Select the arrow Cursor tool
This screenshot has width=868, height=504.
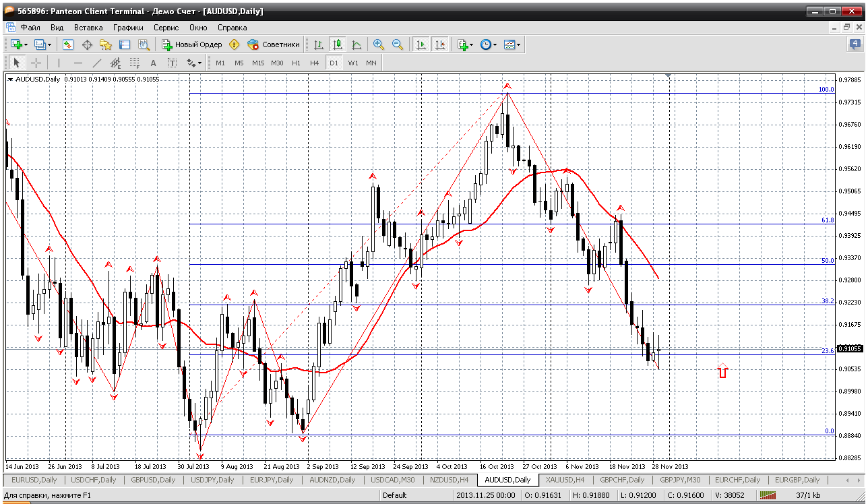[x=17, y=63]
